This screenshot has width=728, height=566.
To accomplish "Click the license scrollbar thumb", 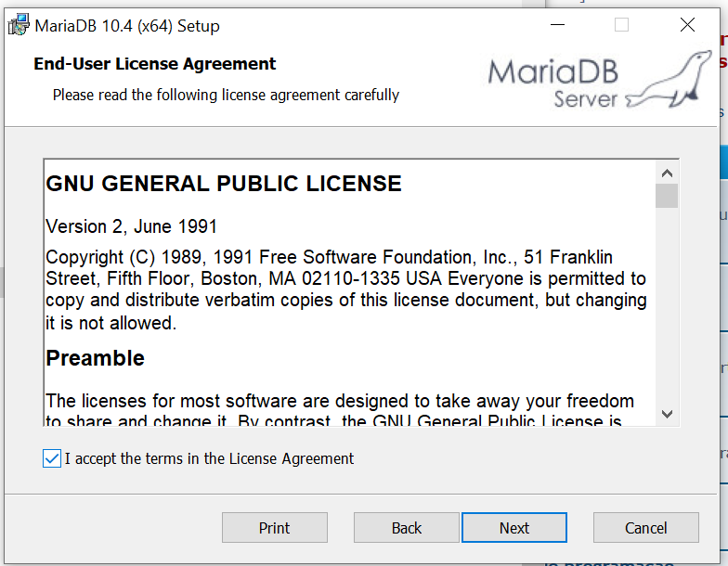I will coord(667,196).
